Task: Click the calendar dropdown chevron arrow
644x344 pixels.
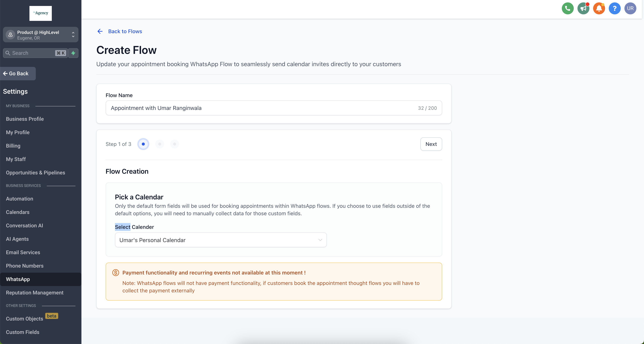Action: click(320, 240)
